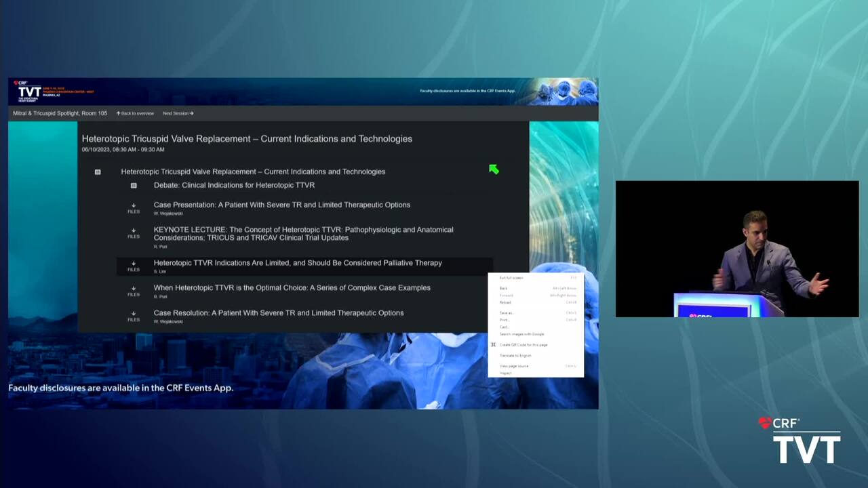Choose Create QR Code for this page
This screenshot has width=868, height=488.
click(x=536, y=345)
